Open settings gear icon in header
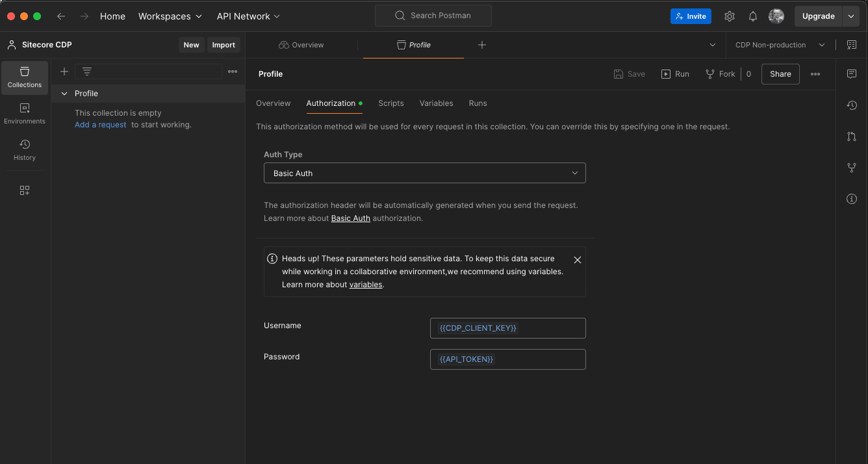The image size is (868, 464). (x=730, y=16)
